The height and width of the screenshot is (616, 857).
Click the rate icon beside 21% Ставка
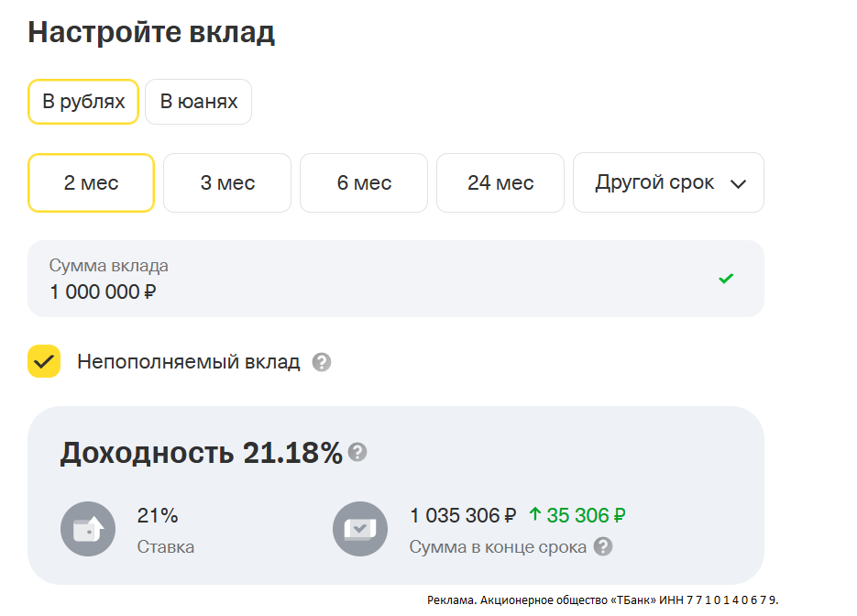[88, 528]
